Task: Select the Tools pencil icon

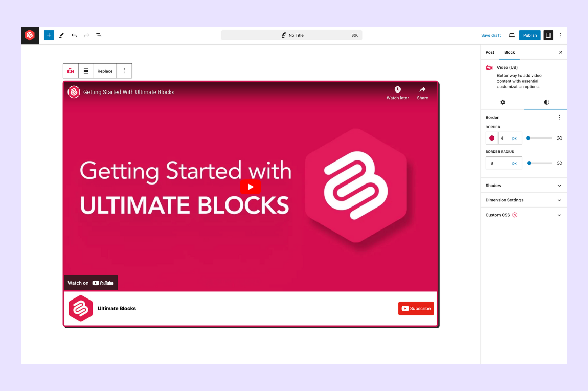Action: click(x=61, y=35)
